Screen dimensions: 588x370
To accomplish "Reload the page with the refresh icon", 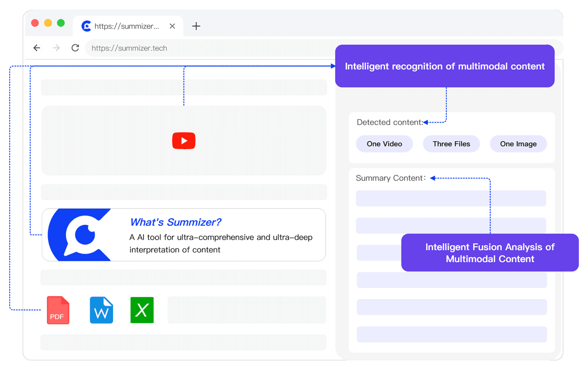I will (x=75, y=48).
